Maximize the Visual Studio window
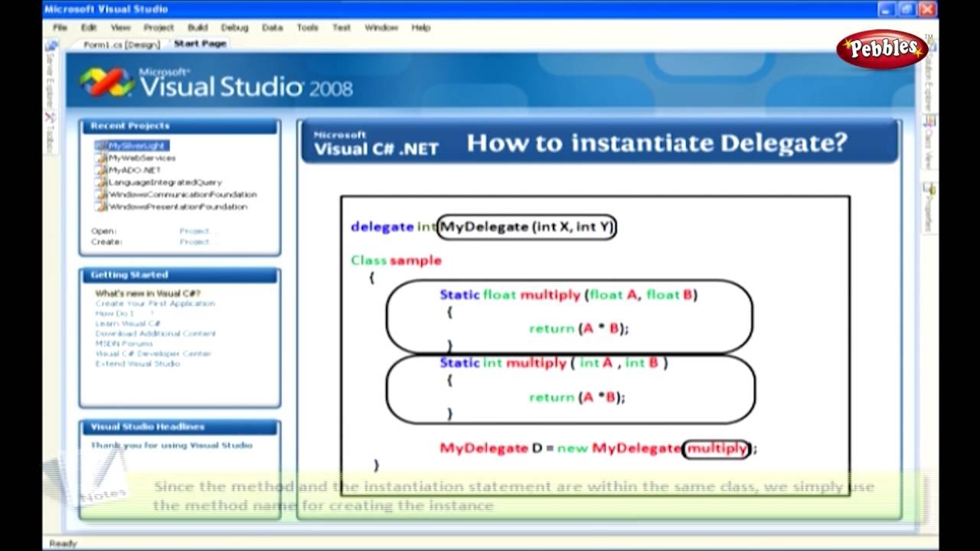This screenshot has width=980, height=551. (x=906, y=9)
